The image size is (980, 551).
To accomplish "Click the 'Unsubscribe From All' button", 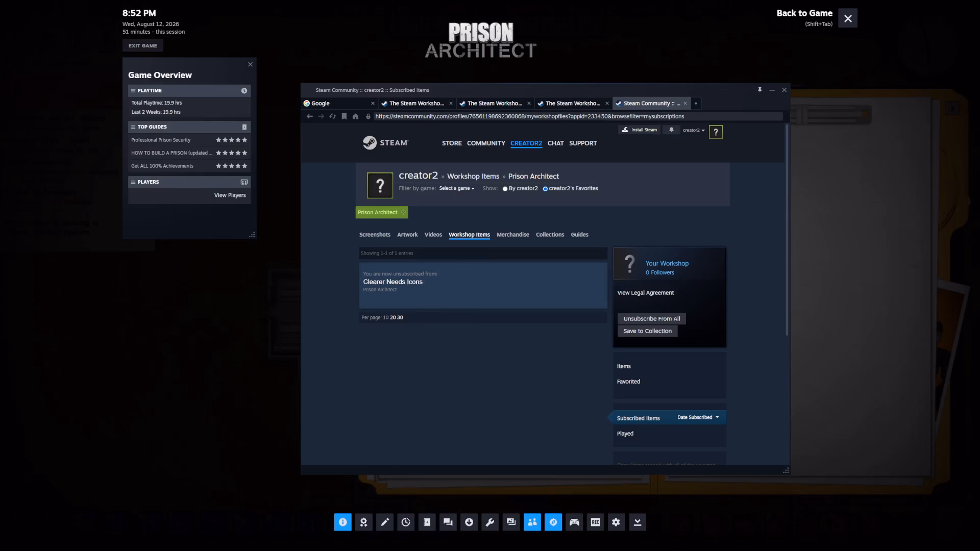I will tap(651, 318).
